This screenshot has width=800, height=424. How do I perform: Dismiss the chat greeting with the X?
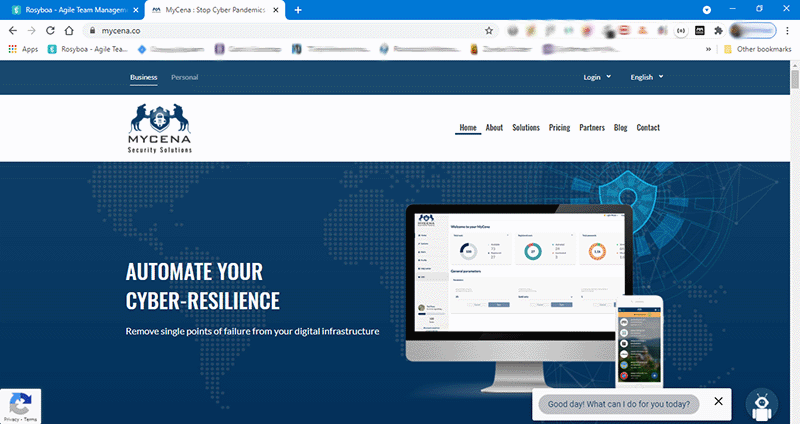tap(718, 401)
